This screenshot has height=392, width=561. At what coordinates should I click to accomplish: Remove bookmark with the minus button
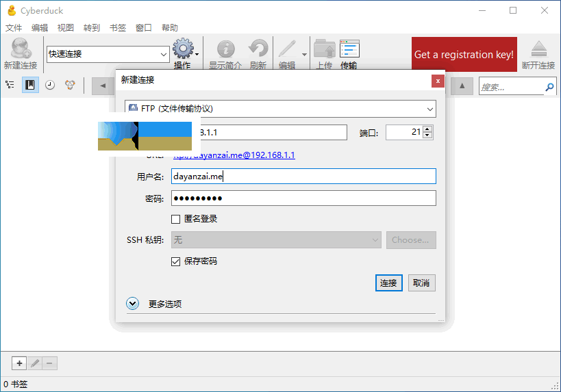(50, 363)
